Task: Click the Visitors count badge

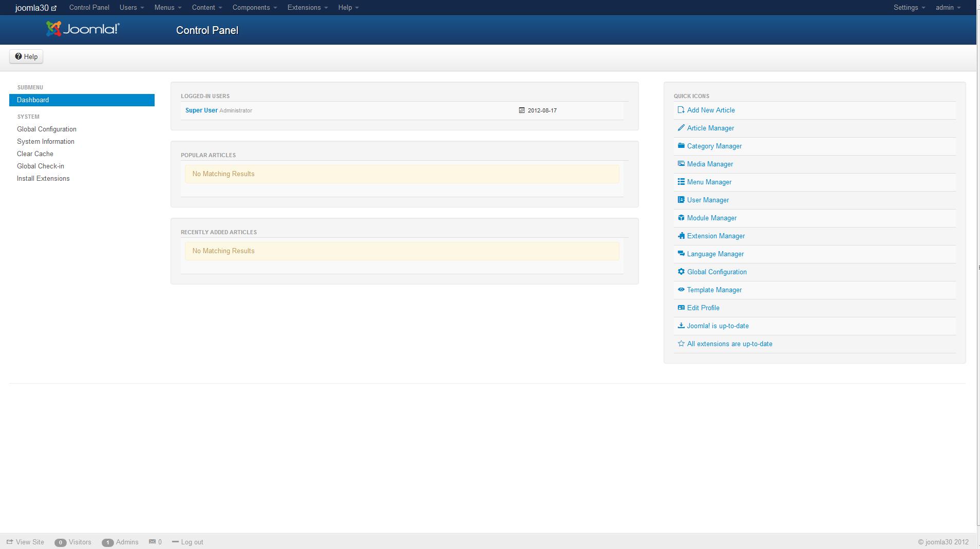Action: tap(61, 542)
